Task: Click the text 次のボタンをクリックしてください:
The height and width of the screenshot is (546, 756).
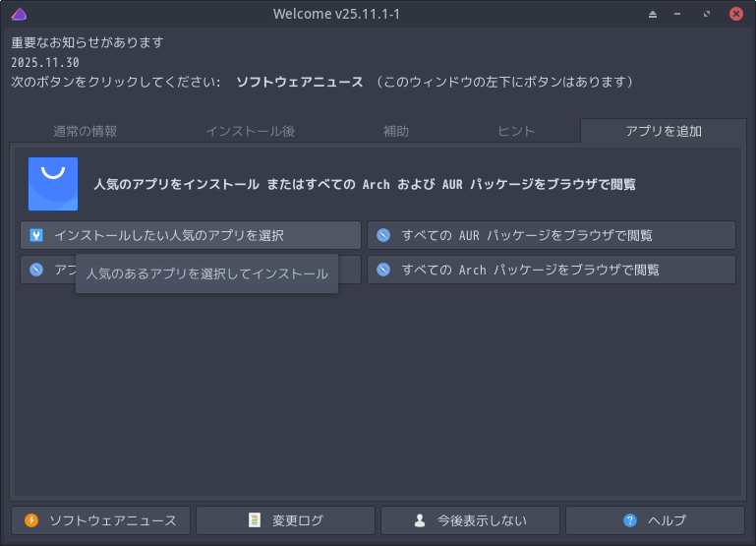Action: [116, 82]
